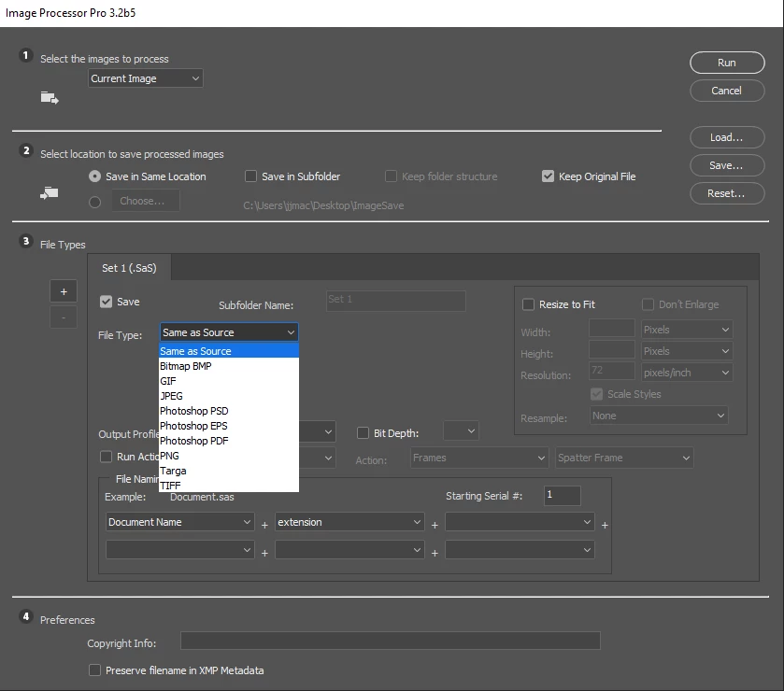Choose TIFF from file type list

pyautogui.click(x=229, y=486)
